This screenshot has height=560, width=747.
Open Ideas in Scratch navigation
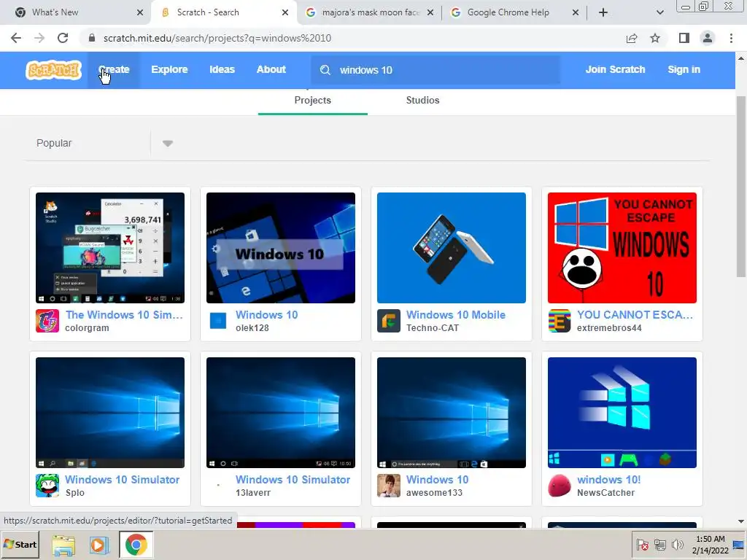tap(222, 69)
